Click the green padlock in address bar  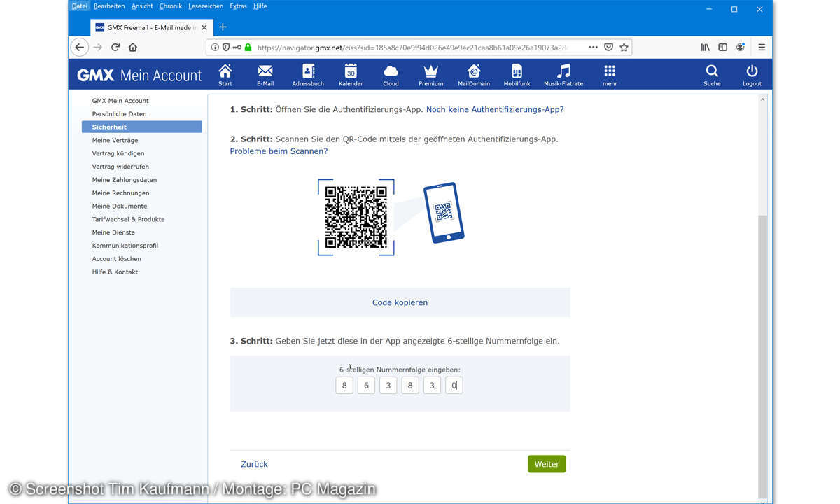click(x=248, y=48)
